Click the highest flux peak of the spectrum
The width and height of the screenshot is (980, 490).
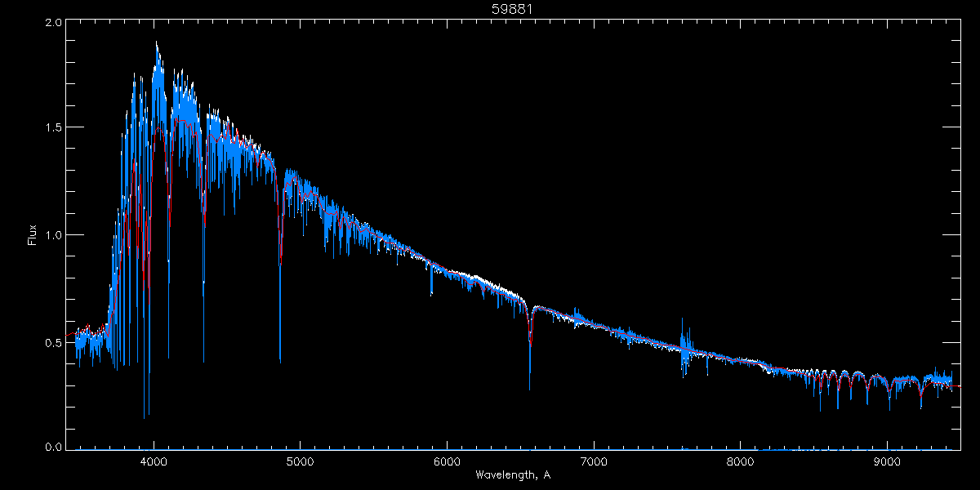tap(156, 42)
